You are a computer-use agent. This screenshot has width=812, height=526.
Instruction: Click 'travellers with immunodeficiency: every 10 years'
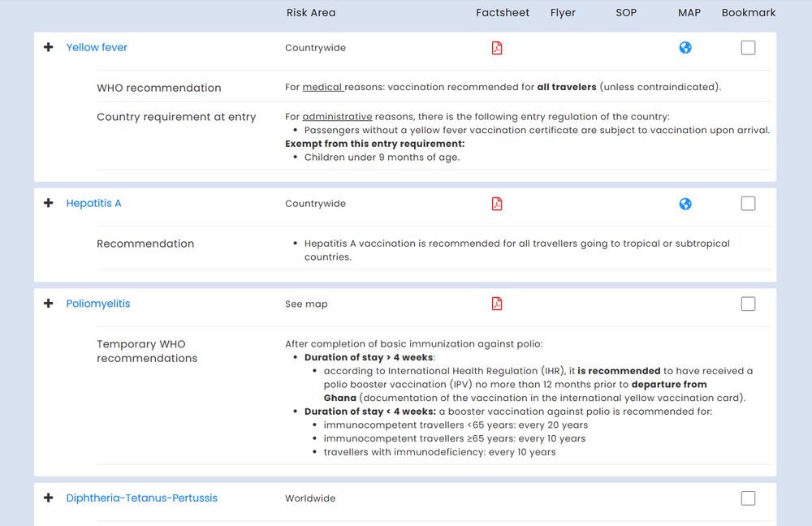[439, 452]
